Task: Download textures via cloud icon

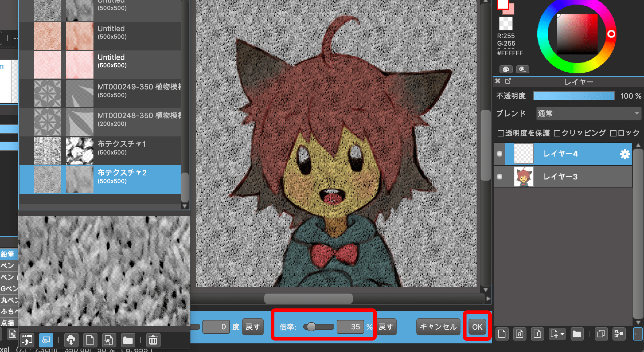Action: 71,340
